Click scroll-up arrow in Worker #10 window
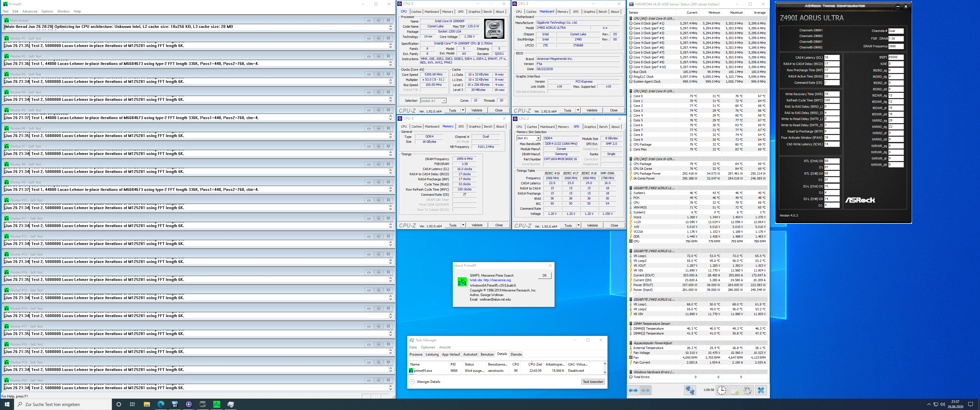This screenshot has height=410, width=980. tap(390, 206)
